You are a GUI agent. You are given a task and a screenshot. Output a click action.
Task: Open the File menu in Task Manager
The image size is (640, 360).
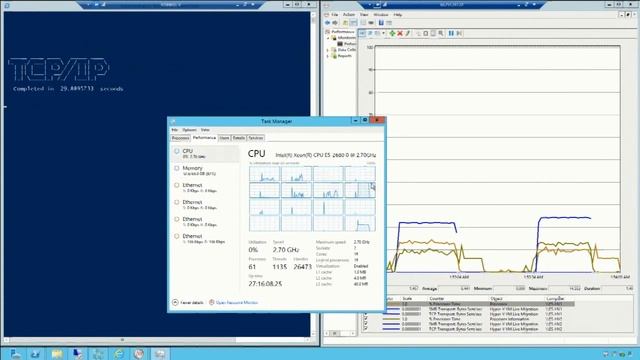pos(174,130)
